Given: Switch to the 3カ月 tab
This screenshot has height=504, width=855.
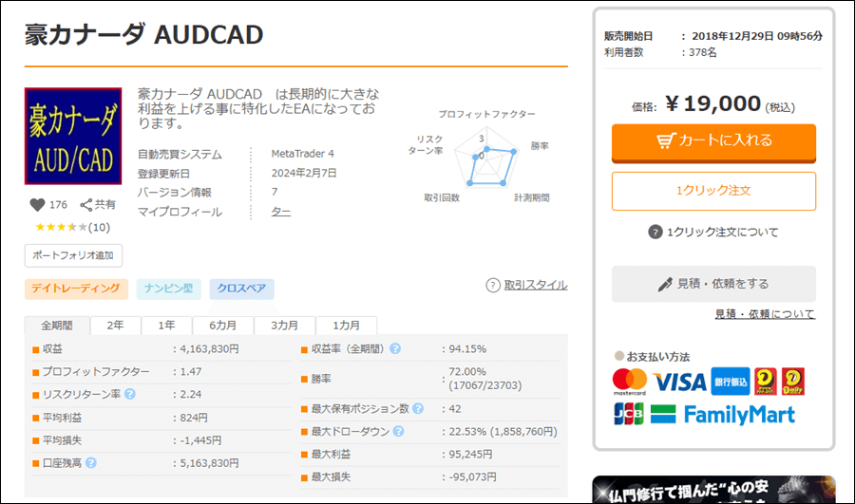Looking at the screenshot, I should point(285,326).
